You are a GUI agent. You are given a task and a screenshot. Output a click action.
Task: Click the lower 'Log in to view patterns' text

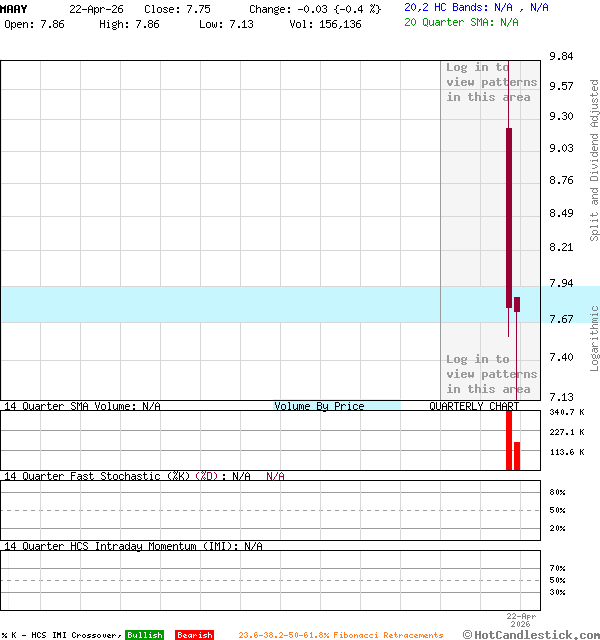(x=491, y=374)
